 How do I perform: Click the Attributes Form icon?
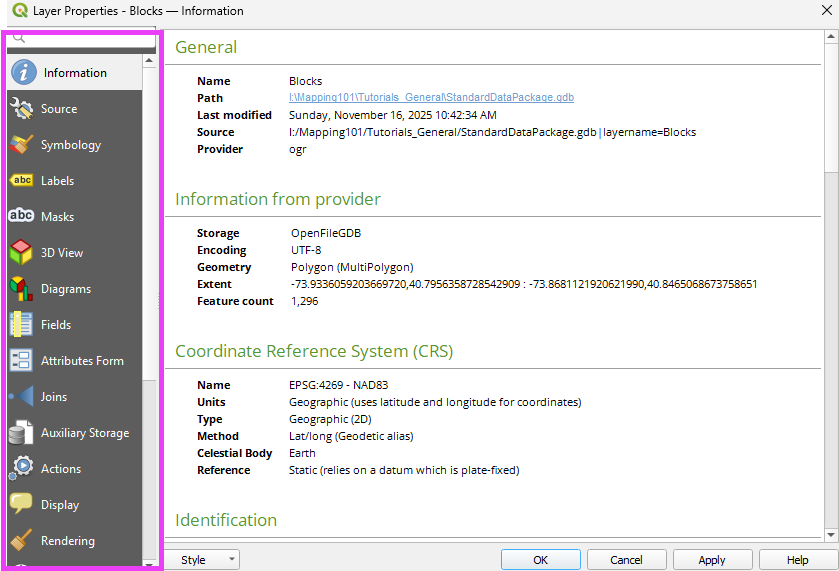pyautogui.click(x=21, y=360)
